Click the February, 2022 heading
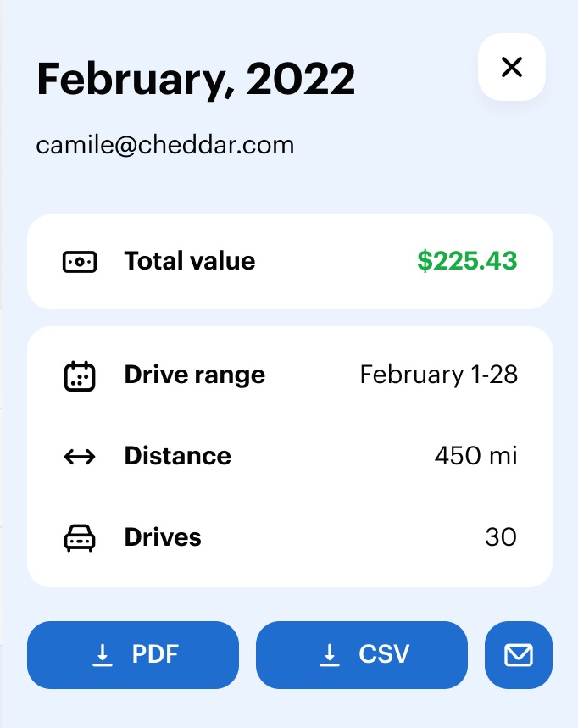The height and width of the screenshot is (728, 578). 196,80
